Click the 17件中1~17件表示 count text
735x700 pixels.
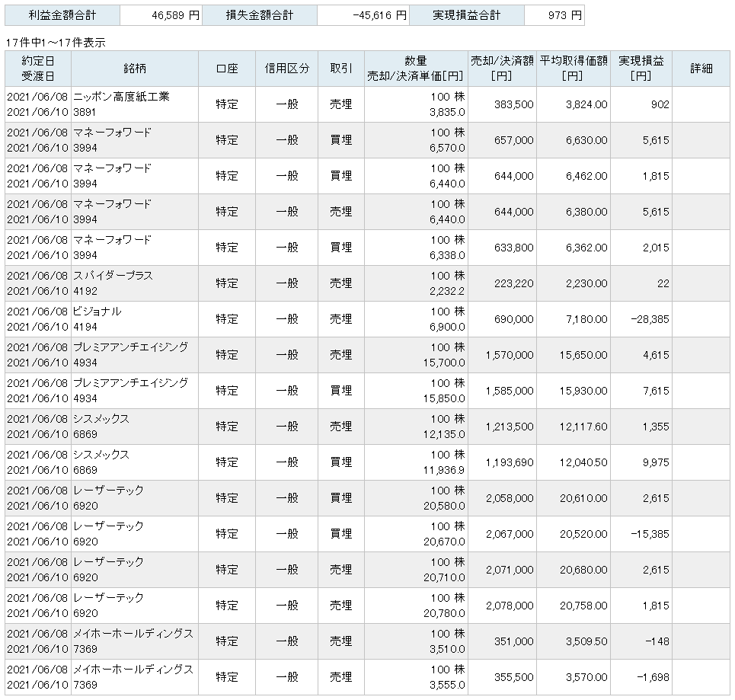click(56, 43)
